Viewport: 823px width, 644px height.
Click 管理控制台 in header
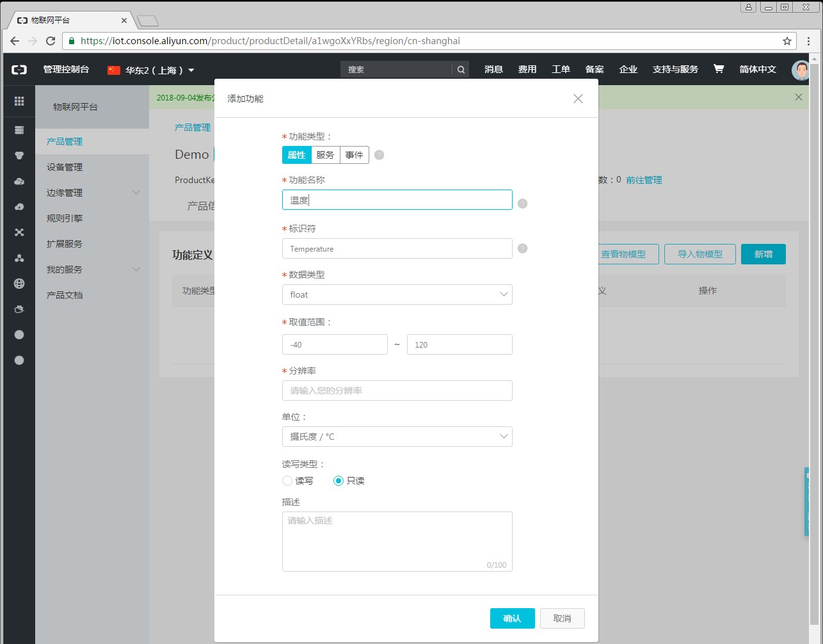click(x=66, y=69)
